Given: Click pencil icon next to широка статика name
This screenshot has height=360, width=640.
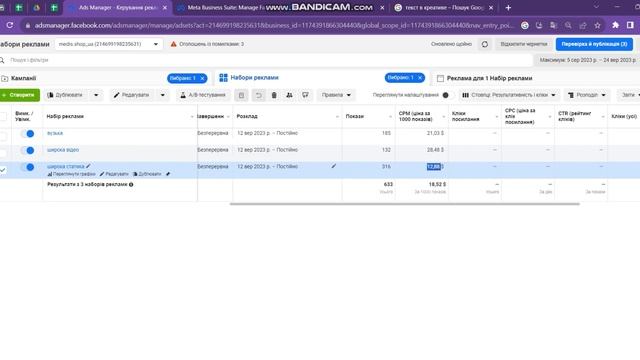Looking at the screenshot, I should pyautogui.click(x=88, y=166).
